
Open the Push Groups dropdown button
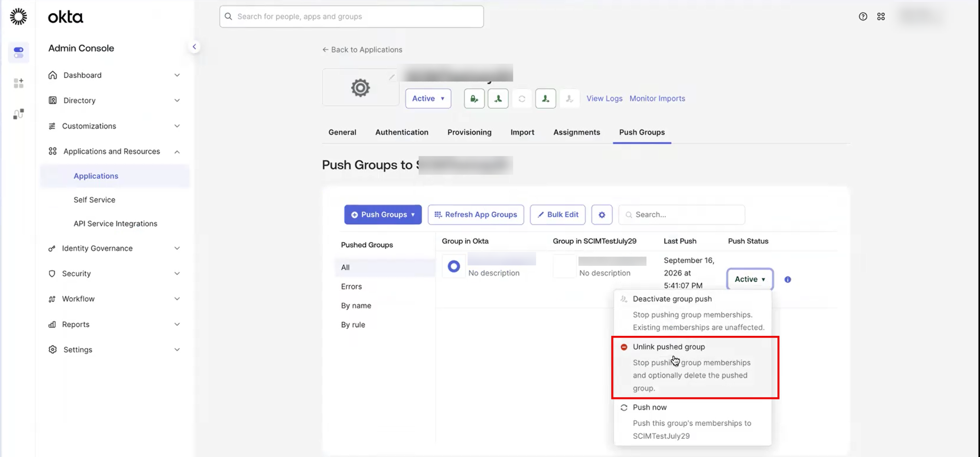(x=383, y=215)
